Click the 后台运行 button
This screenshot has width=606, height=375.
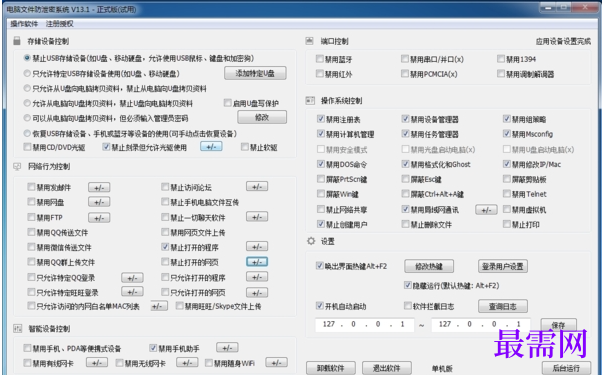click(x=566, y=368)
